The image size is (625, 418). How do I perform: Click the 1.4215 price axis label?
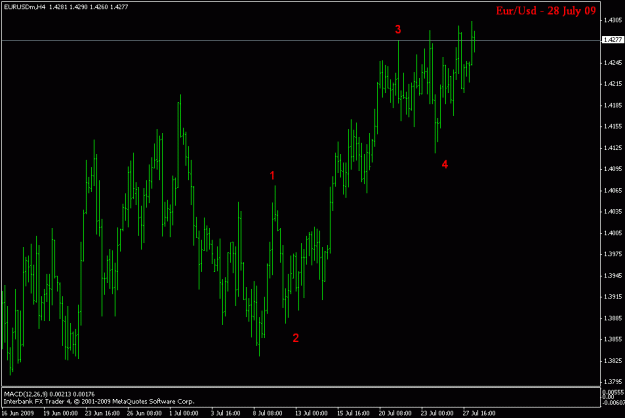pyautogui.click(x=613, y=84)
